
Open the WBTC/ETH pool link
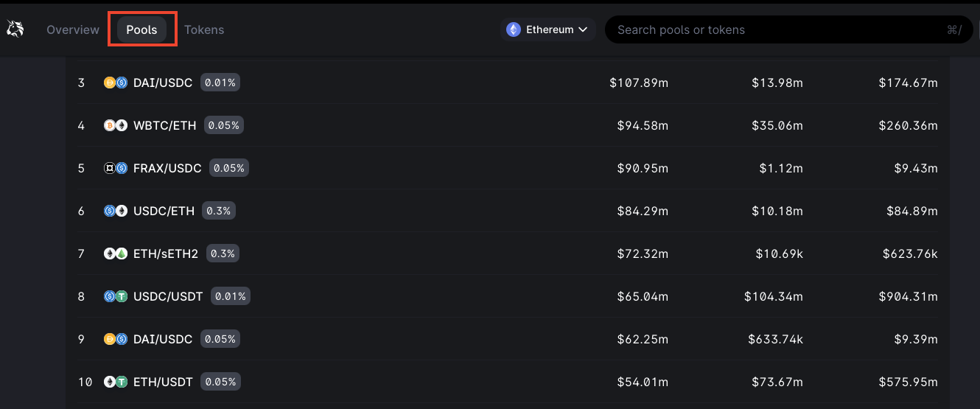point(165,126)
